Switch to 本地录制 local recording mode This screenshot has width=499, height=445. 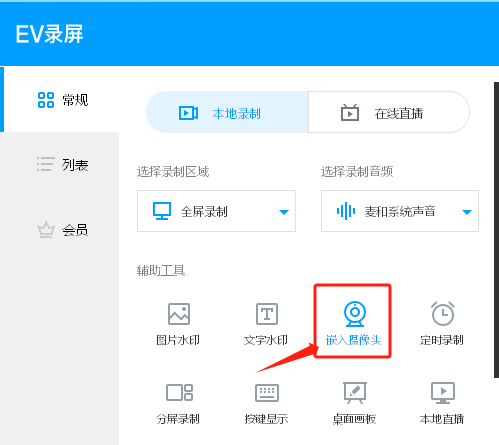pos(227,112)
